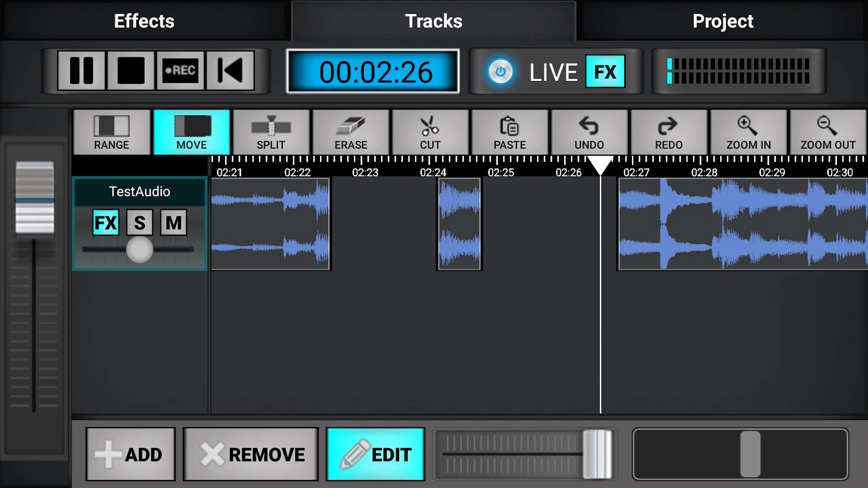Zoom out of the timeline
The image size is (868, 488).
click(828, 132)
